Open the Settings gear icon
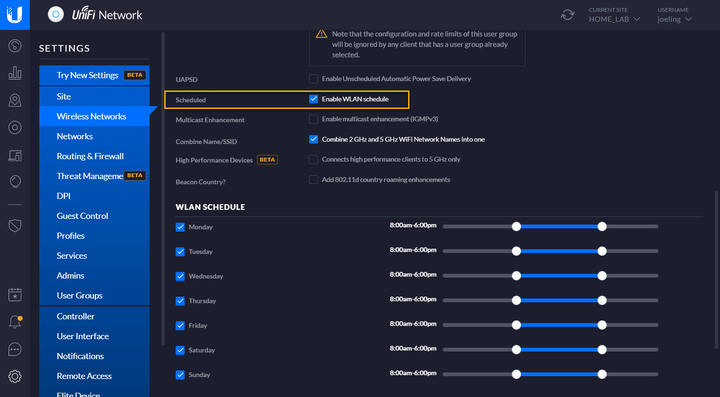720x397 pixels. pos(15,377)
